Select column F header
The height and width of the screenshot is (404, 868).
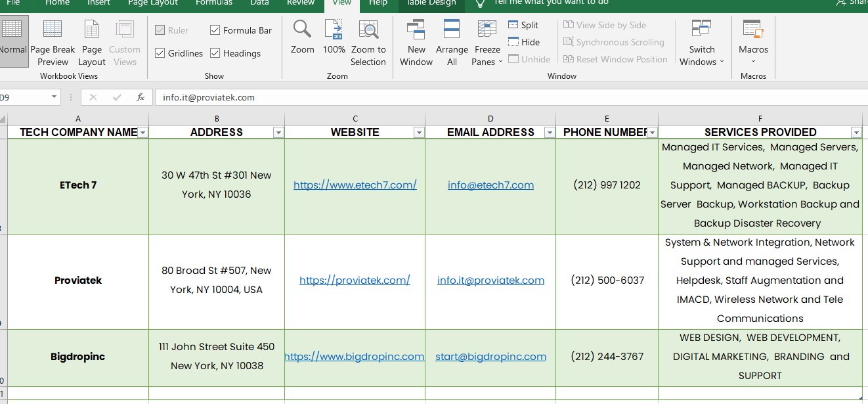760,119
